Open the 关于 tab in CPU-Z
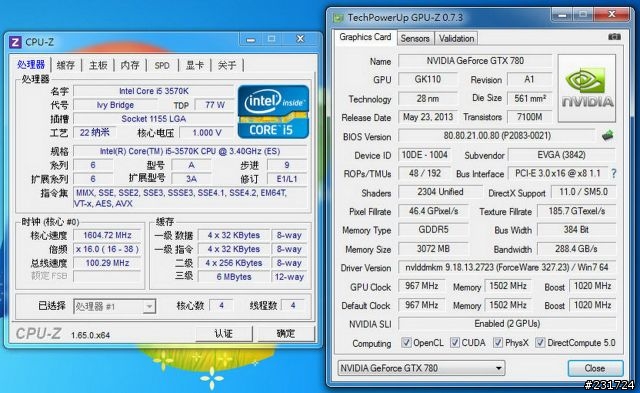The width and height of the screenshot is (640, 393). 227,65
